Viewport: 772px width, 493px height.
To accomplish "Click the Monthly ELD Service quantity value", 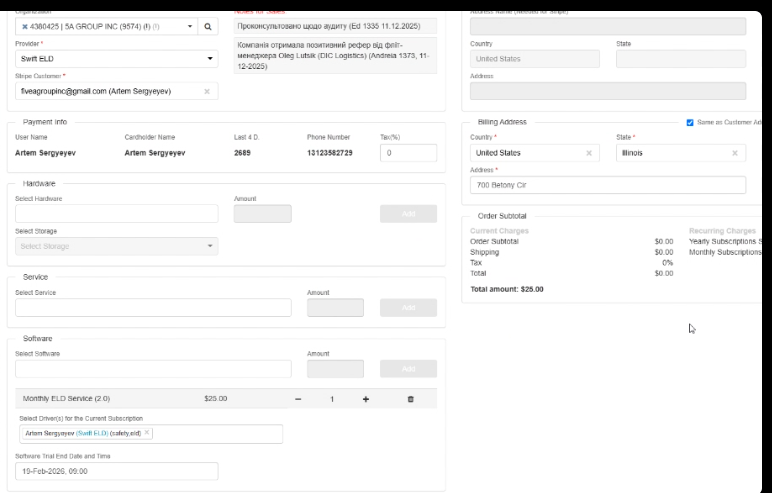I will [x=332, y=399].
